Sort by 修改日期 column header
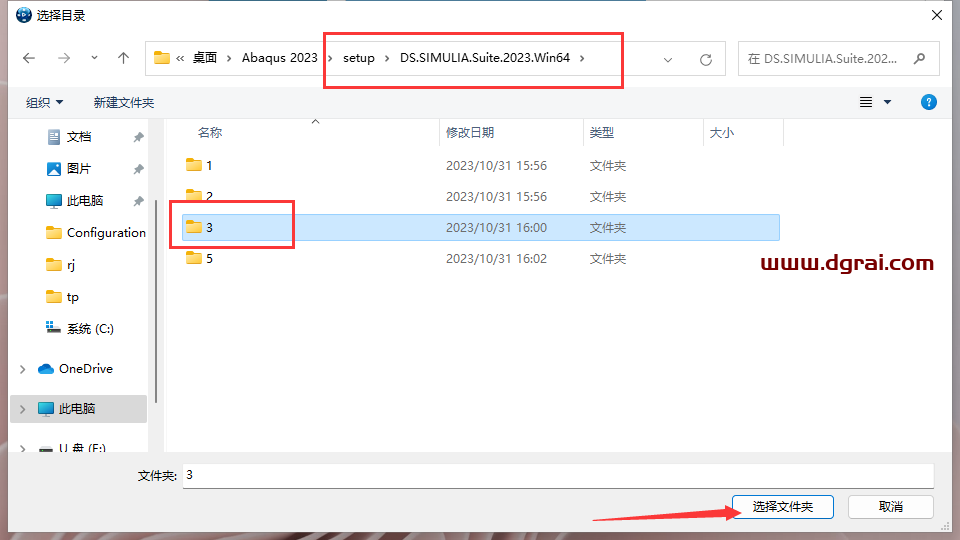The width and height of the screenshot is (960, 540). 470,132
